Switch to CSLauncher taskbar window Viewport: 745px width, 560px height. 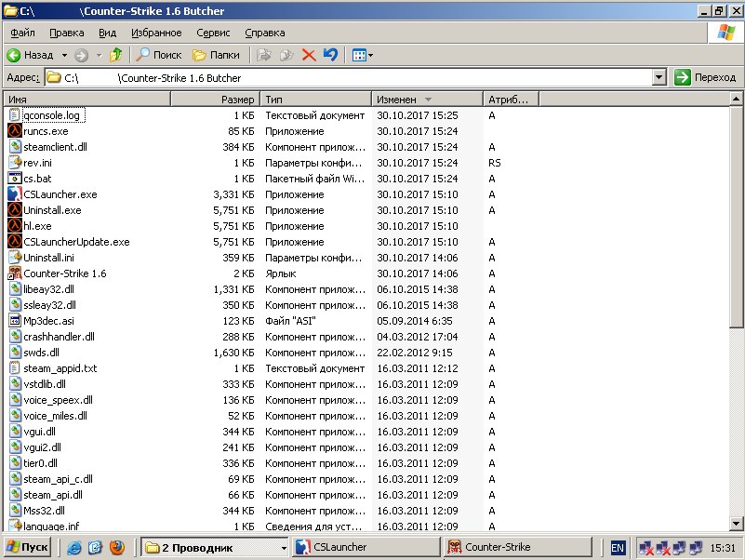(366, 547)
